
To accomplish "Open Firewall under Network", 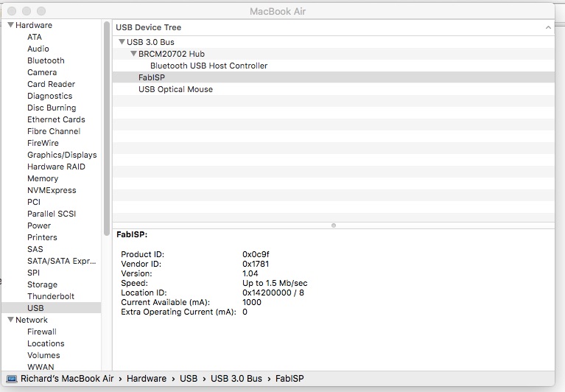I will click(x=42, y=332).
